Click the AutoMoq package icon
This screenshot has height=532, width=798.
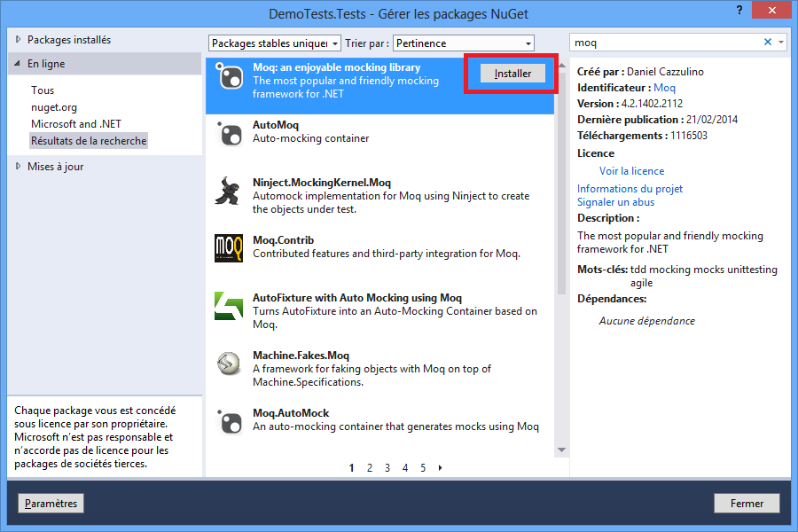(229, 134)
